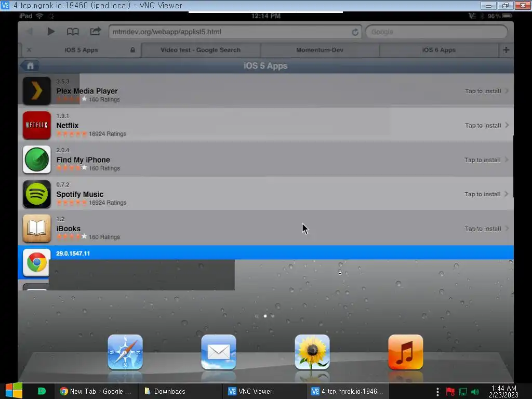Open Safari from the iPad dock
The width and height of the screenshot is (532, 399).
125,352
